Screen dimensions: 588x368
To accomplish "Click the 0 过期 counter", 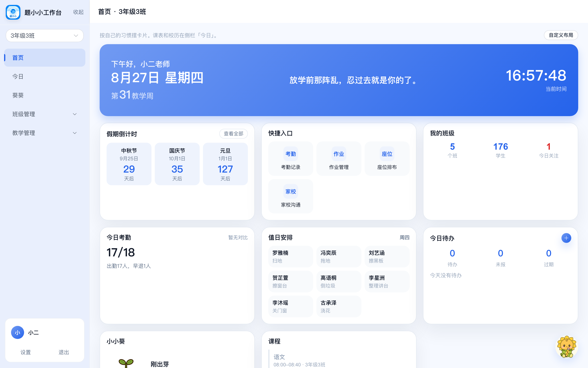I will pos(548,258).
